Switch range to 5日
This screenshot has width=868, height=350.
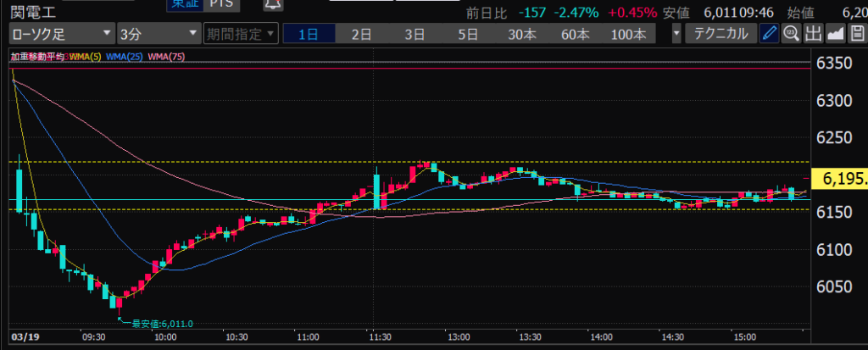point(467,34)
